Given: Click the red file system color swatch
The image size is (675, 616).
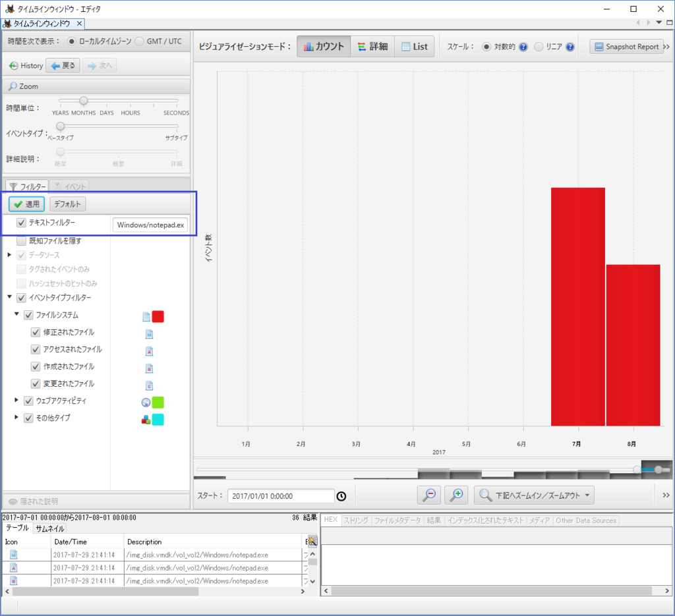Looking at the screenshot, I should 158,317.
